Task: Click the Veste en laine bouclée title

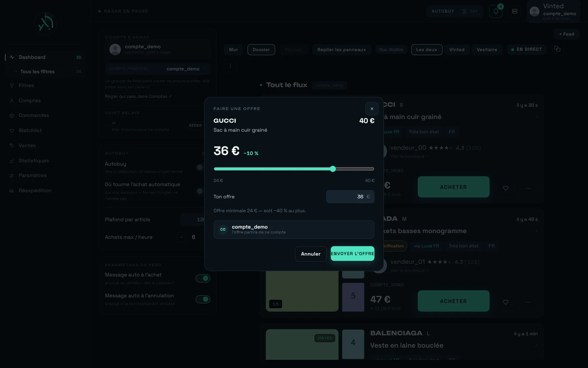Action: (x=407, y=345)
